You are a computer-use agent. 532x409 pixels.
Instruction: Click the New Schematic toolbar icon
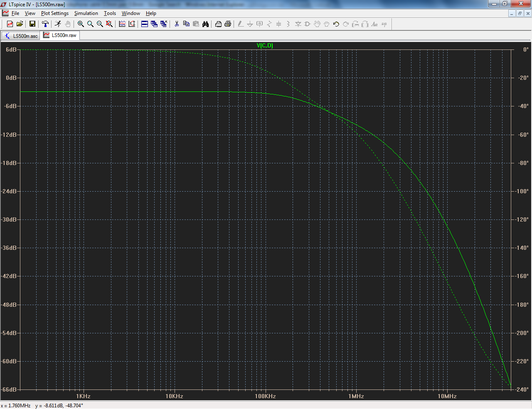pyautogui.click(x=10, y=24)
